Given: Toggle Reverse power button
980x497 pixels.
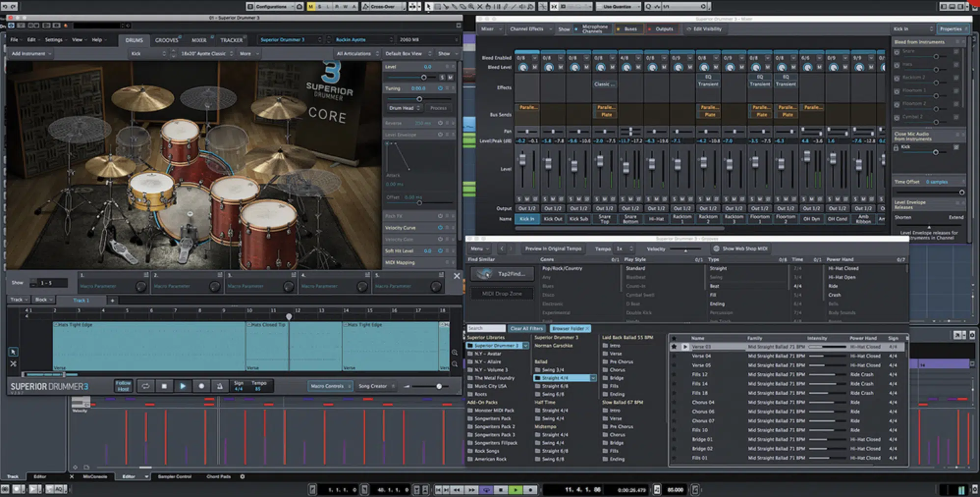Looking at the screenshot, I should click(x=440, y=123).
